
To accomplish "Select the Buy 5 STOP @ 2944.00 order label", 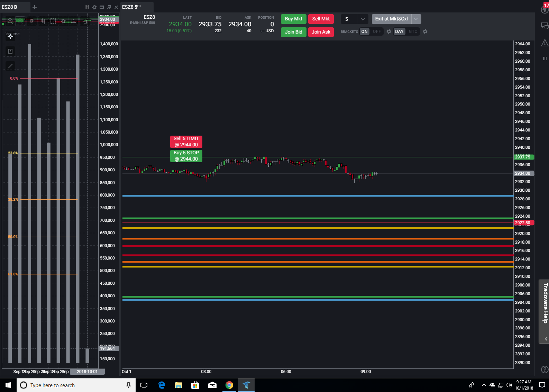I will (186, 156).
